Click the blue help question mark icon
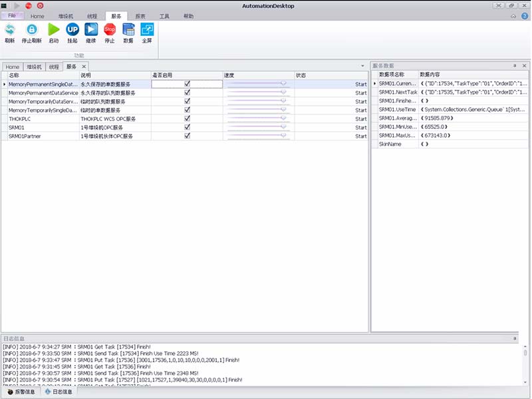This screenshot has height=399, width=532. (x=523, y=15)
